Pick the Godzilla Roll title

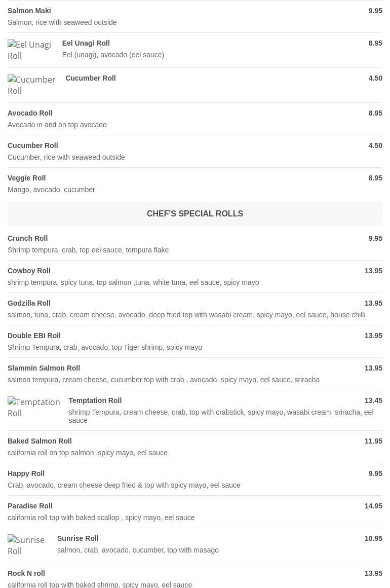[x=29, y=303]
